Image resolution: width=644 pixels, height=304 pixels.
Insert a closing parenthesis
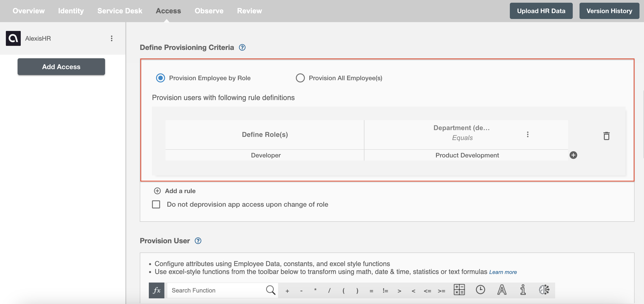[x=357, y=290]
